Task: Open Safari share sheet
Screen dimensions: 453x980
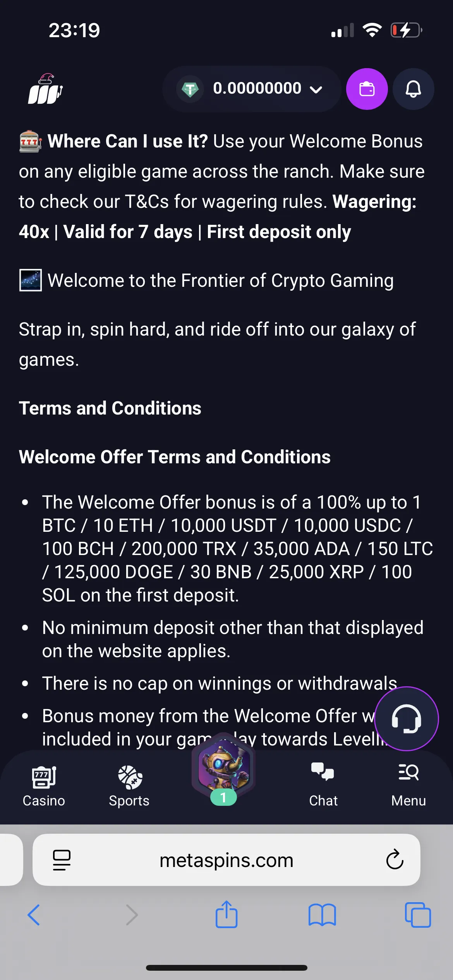Action: coord(226,915)
